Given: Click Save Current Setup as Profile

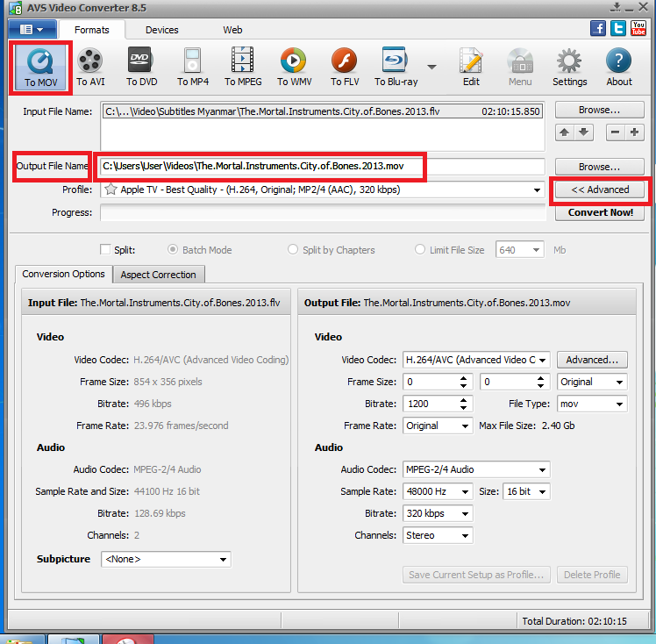Looking at the screenshot, I should [476, 575].
